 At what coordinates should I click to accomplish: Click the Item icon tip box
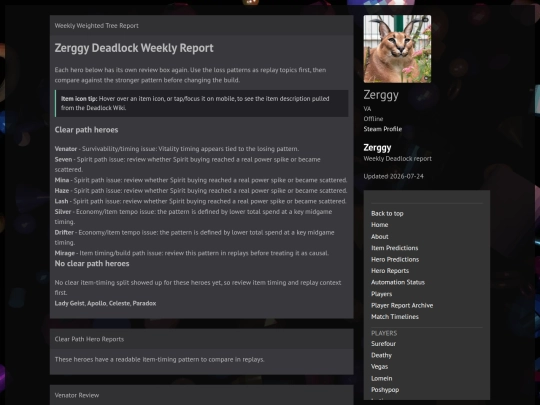[x=201, y=103]
